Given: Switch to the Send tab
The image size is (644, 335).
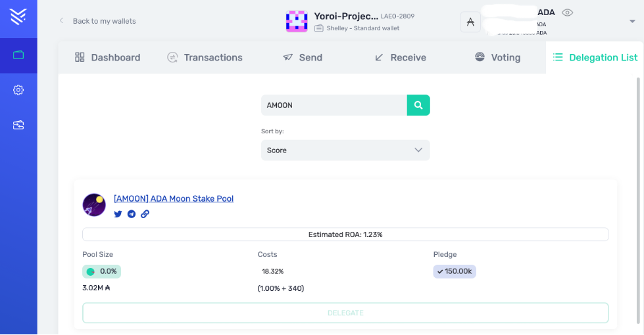Looking at the screenshot, I should point(303,57).
